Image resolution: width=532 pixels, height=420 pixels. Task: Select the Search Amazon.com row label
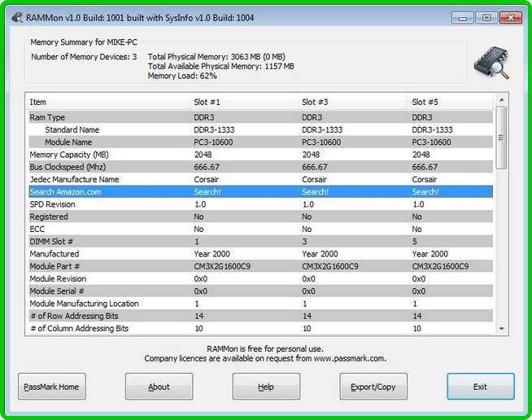pyautogui.click(x=65, y=192)
